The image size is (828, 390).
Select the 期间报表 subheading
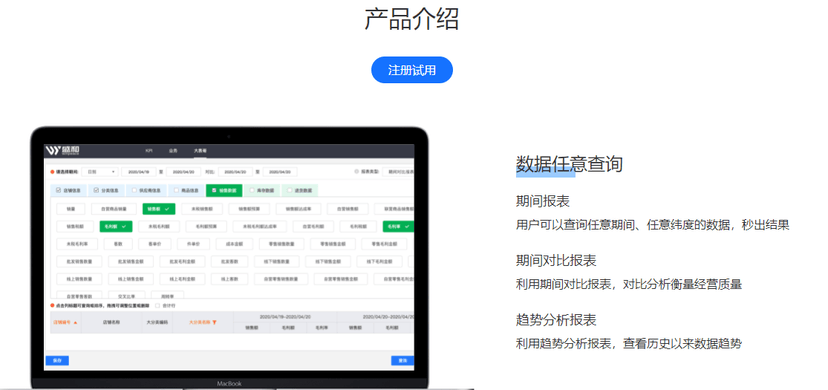click(543, 201)
